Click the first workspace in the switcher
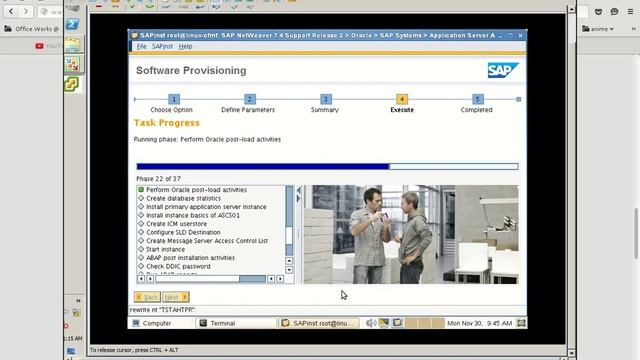Image resolution: width=640 pixels, height=360 pixels. [x=411, y=323]
